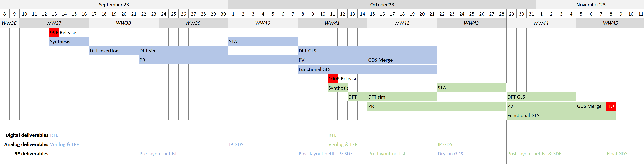Select the red 100P Release milestone
This screenshot has height=164, width=644.
point(332,78)
